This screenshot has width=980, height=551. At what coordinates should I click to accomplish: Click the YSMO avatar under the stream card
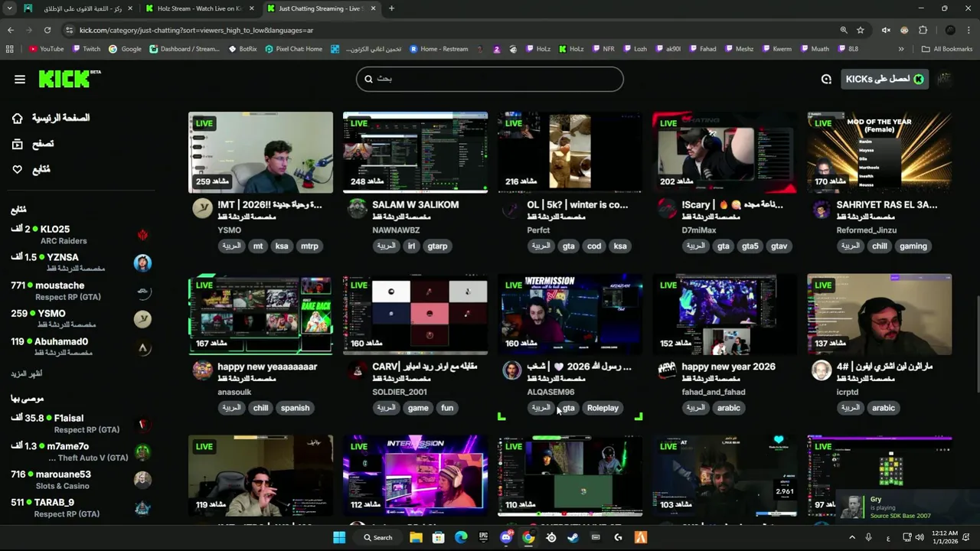click(202, 209)
